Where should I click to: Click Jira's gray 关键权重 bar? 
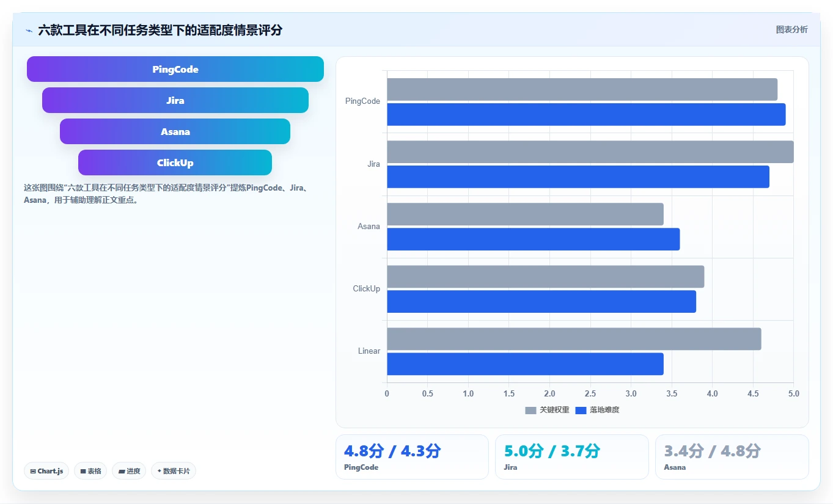(590, 152)
